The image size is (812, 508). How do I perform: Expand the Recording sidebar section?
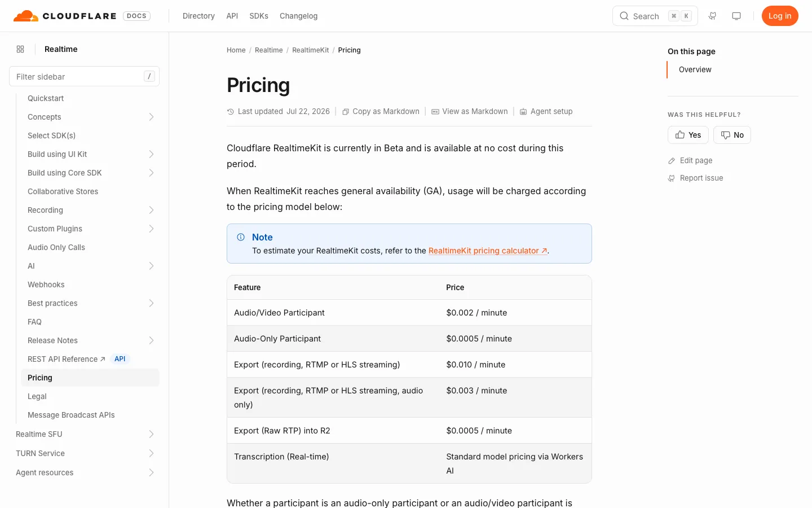(x=151, y=210)
